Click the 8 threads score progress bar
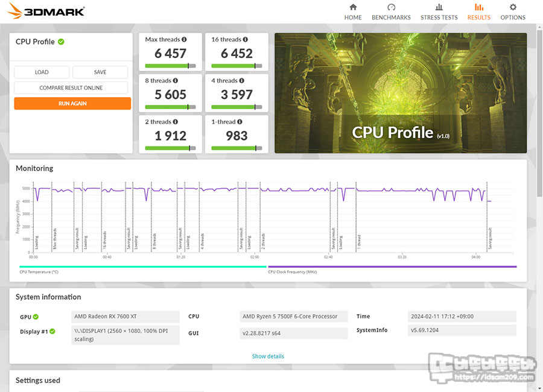The height and width of the screenshot is (392, 543). 170,107
